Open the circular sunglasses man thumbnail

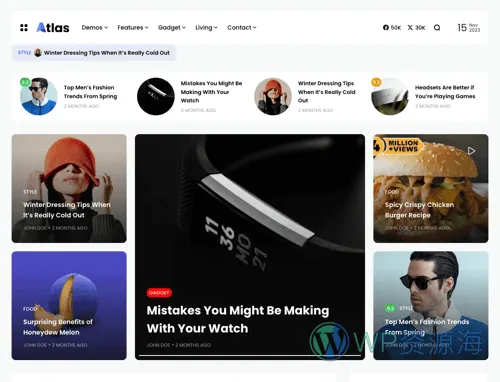point(39,96)
